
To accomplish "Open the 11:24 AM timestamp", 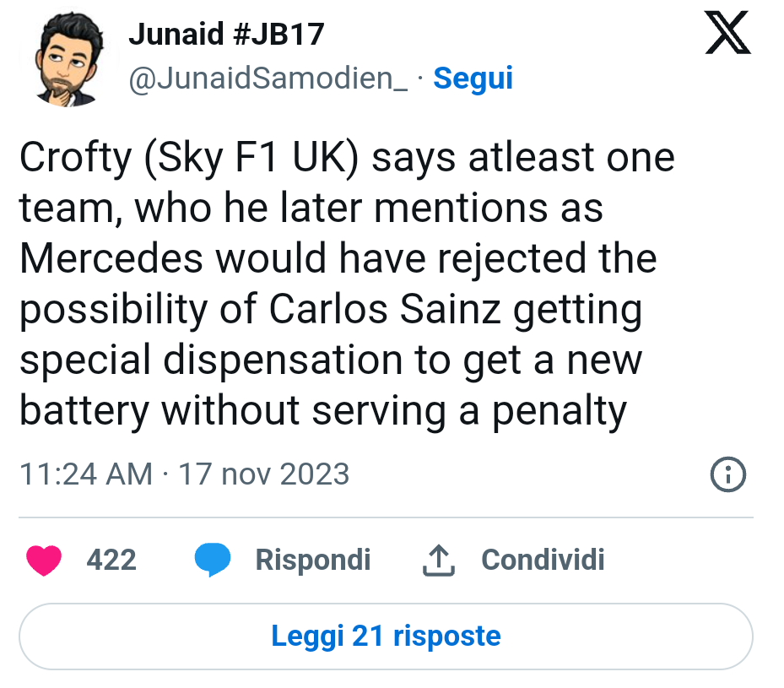I will pos(86,474).
